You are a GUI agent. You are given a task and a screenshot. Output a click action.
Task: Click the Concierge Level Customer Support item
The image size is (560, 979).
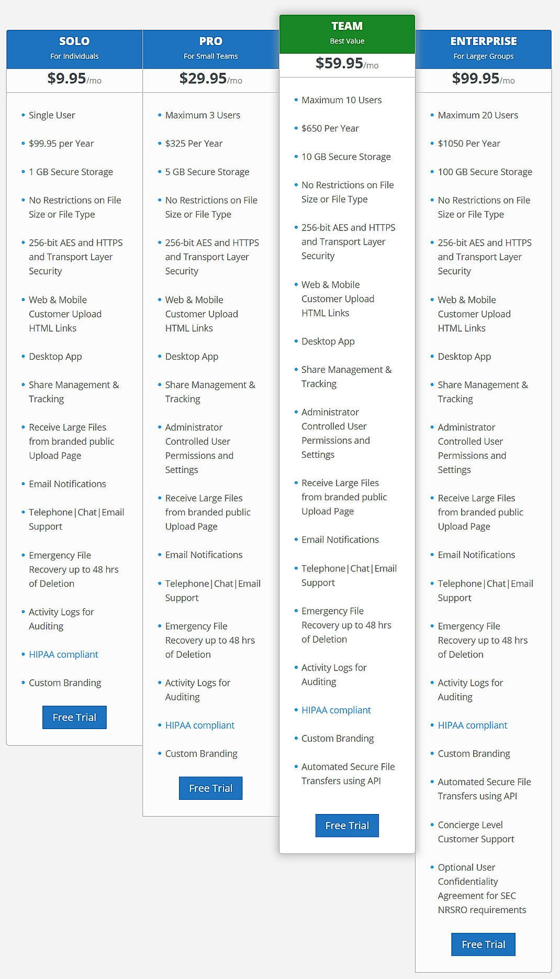click(x=476, y=832)
